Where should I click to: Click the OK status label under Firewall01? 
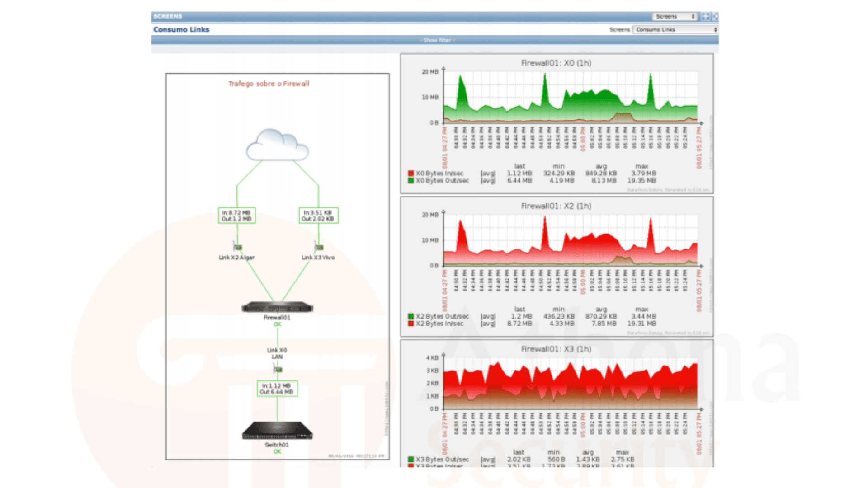coord(277,323)
